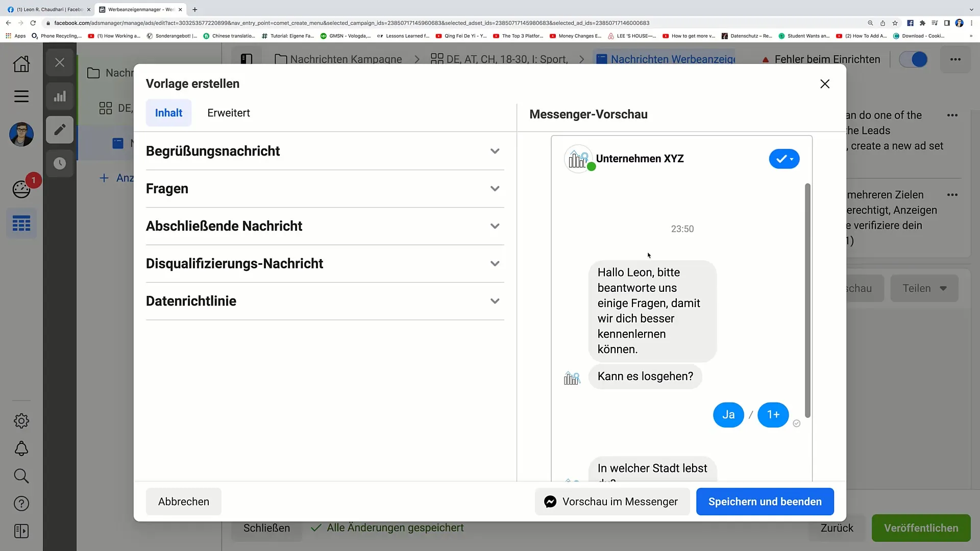Screen dimensions: 980x551
Task: Click the profile avatar in left sidebar
Action: coord(21,134)
